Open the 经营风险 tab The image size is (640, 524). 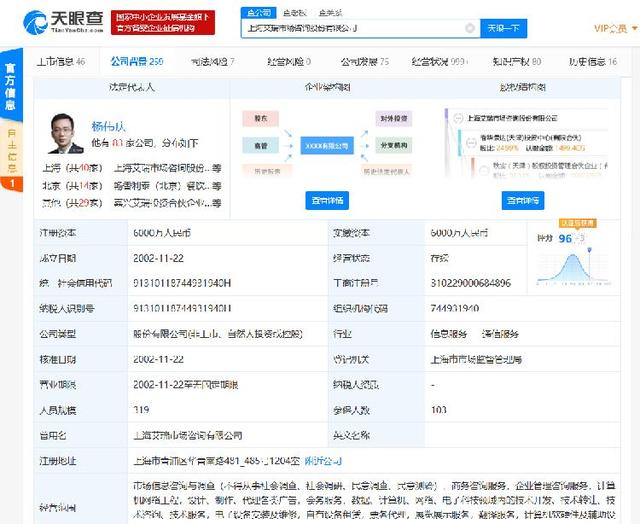pyautogui.click(x=289, y=62)
